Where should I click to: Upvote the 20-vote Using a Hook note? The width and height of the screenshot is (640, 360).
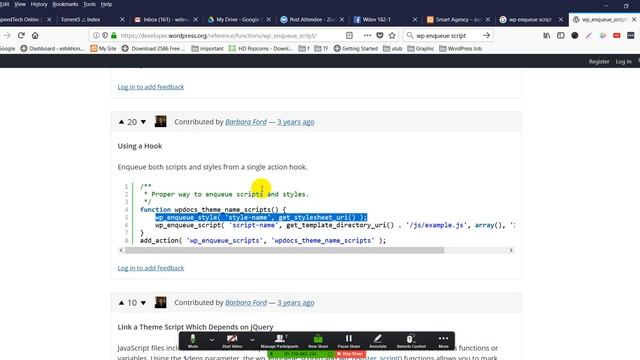coord(121,122)
